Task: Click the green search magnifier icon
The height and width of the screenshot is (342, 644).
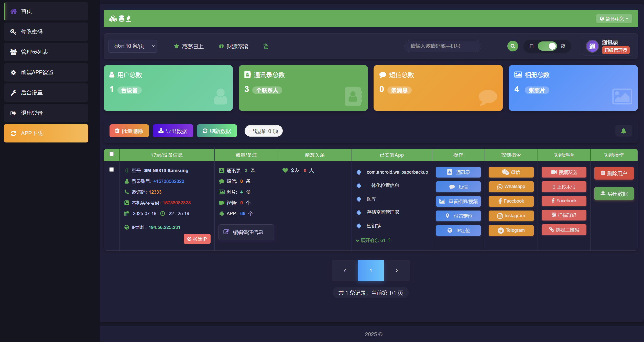Action: coord(512,46)
